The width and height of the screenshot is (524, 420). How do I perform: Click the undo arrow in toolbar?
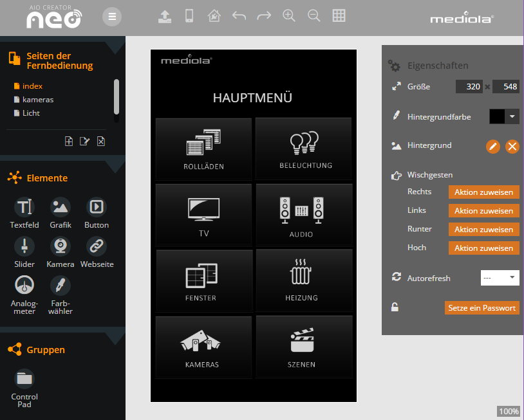pos(239,17)
